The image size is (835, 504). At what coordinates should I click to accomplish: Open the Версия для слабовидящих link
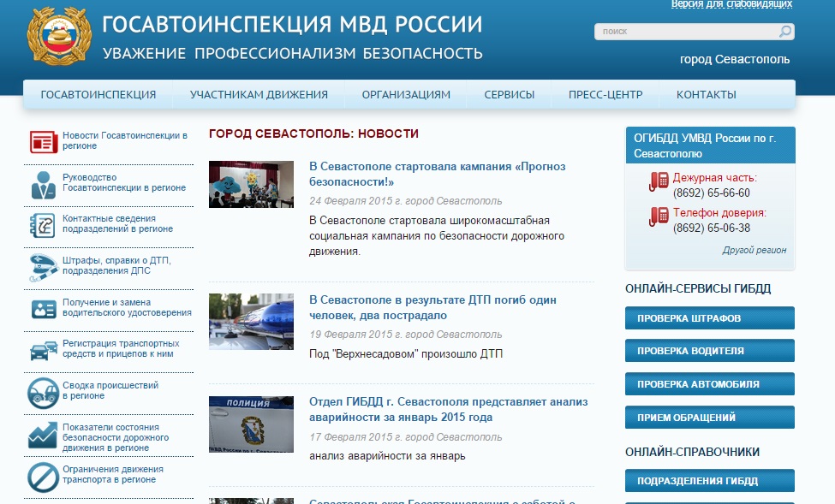point(731,4)
